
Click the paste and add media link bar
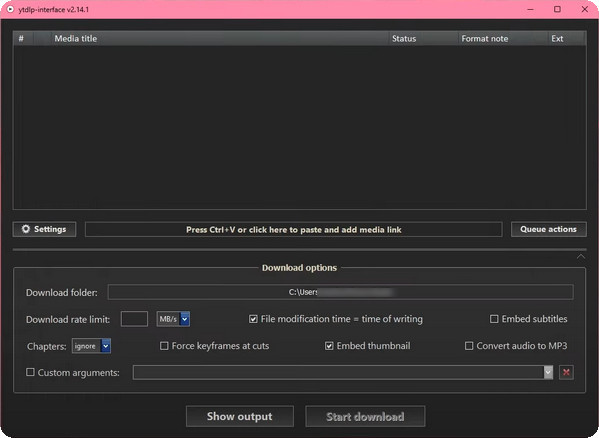[293, 230]
